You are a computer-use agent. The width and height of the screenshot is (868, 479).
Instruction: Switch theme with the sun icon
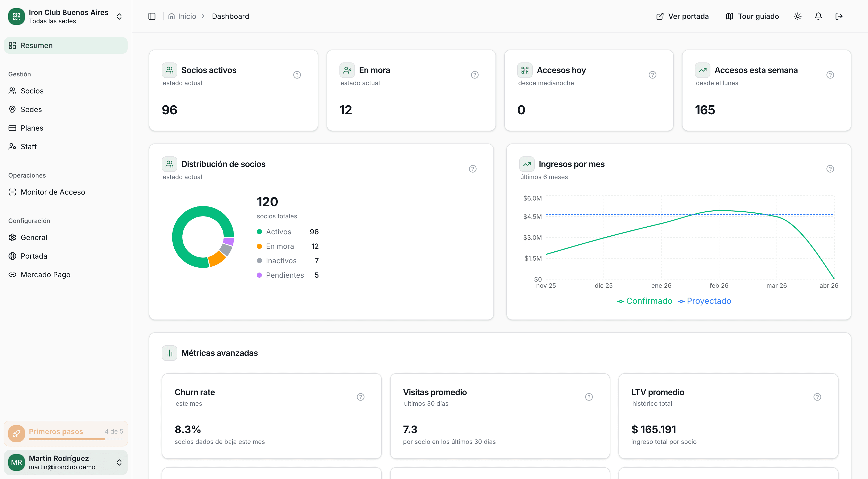pos(797,16)
